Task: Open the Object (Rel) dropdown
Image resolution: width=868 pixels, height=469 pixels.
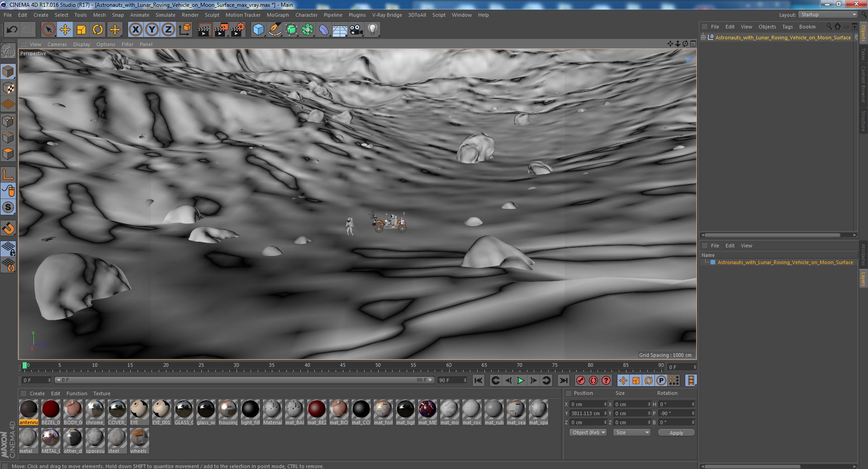Action: tap(588, 432)
